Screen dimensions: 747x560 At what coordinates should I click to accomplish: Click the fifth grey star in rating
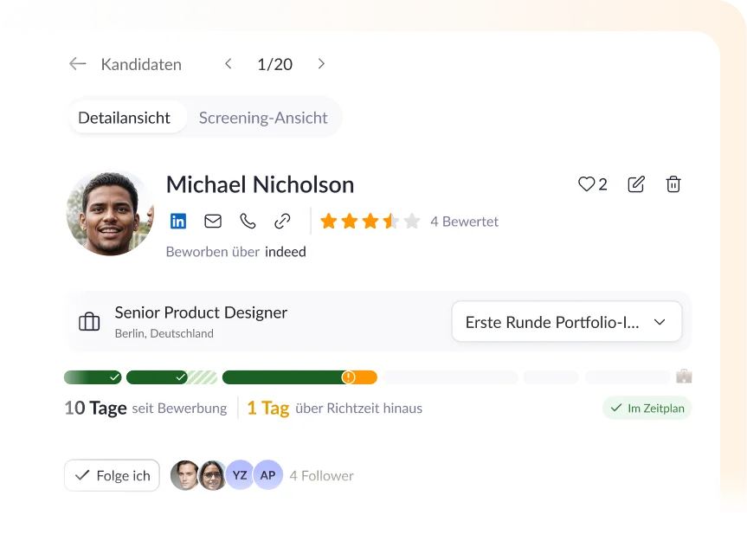pyautogui.click(x=412, y=221)
